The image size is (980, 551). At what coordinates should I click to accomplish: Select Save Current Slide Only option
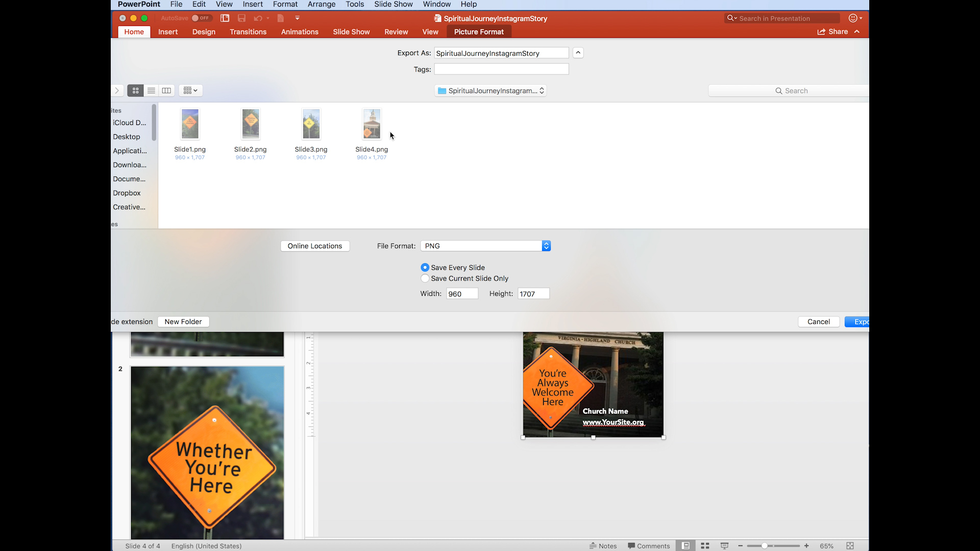pyautogui.click(x=425, y=279)
